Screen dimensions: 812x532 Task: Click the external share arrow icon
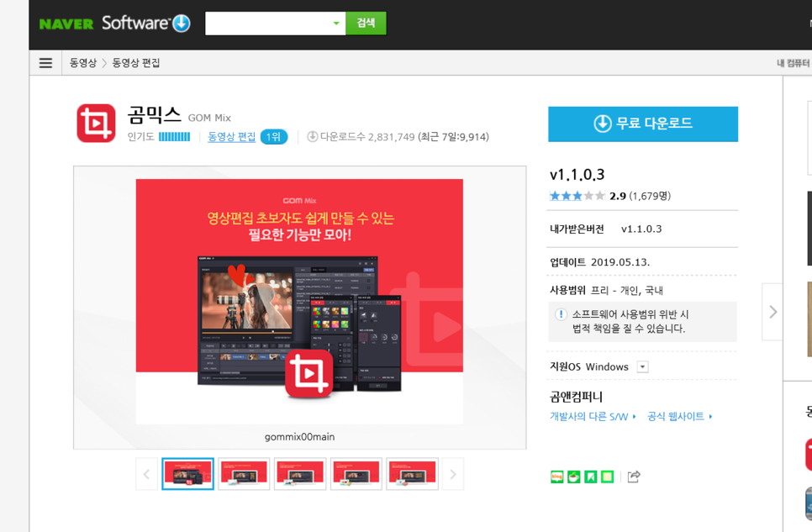[x=634, y=477]
